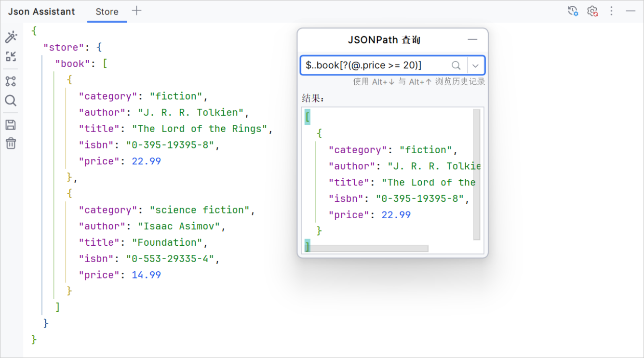This screenshot has width=644, height=358.
Task: Collapse the JSON with the inward-arrows icon
Action: (x=11, y=56)
